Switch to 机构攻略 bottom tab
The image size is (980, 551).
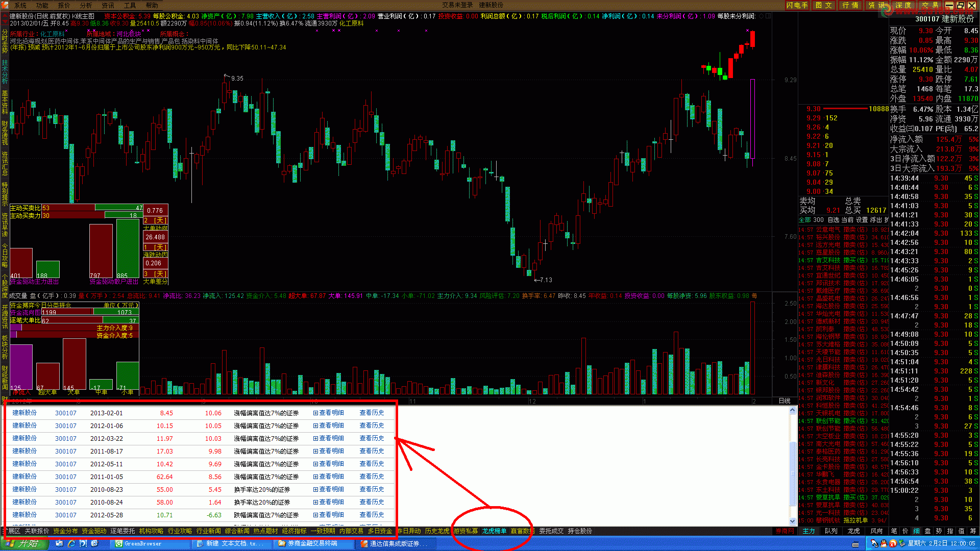click(151, 531)
